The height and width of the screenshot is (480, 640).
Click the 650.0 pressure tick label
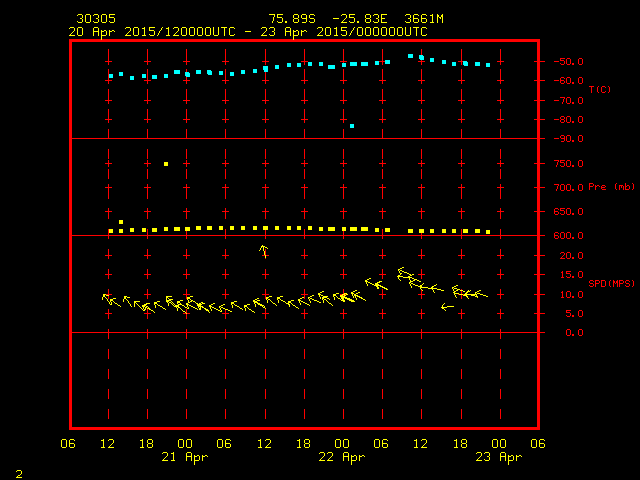[x=569, y=212]
